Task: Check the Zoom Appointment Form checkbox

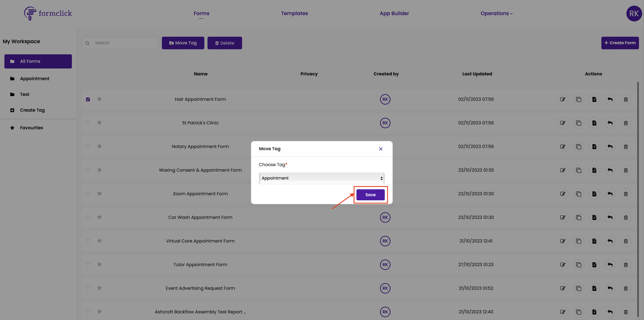Action: 88,194
